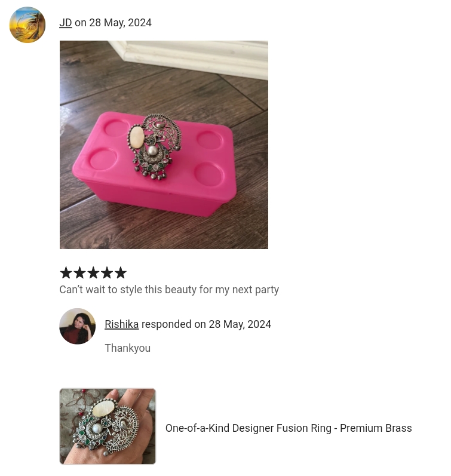Image resolution: width=451 pixels, height=476 pixels.
Task: Click the second rating star
Action: point(79,272)
